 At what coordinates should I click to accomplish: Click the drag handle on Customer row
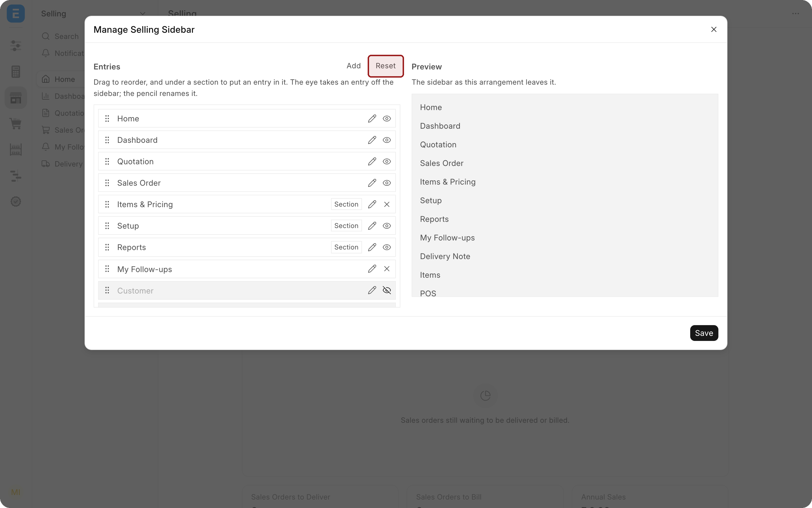click(107, 290)
